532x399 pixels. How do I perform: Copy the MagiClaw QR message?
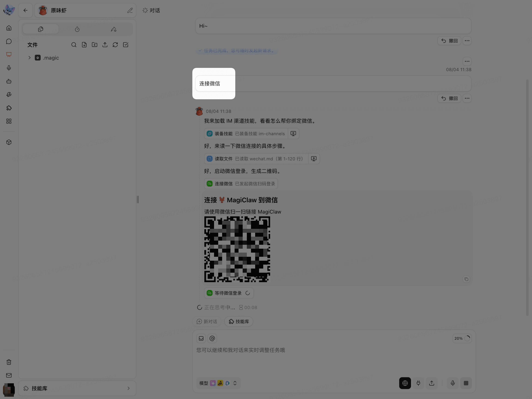tap(466, 279)
